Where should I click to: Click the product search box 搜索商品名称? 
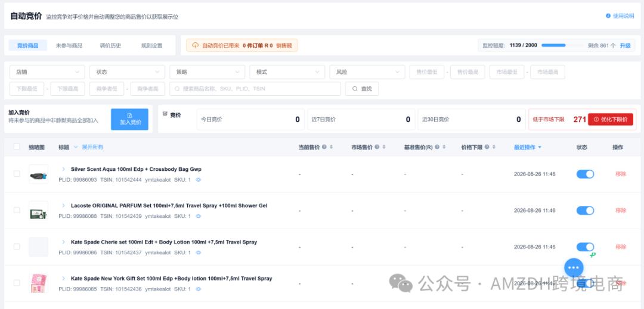[x=255, y=89]
